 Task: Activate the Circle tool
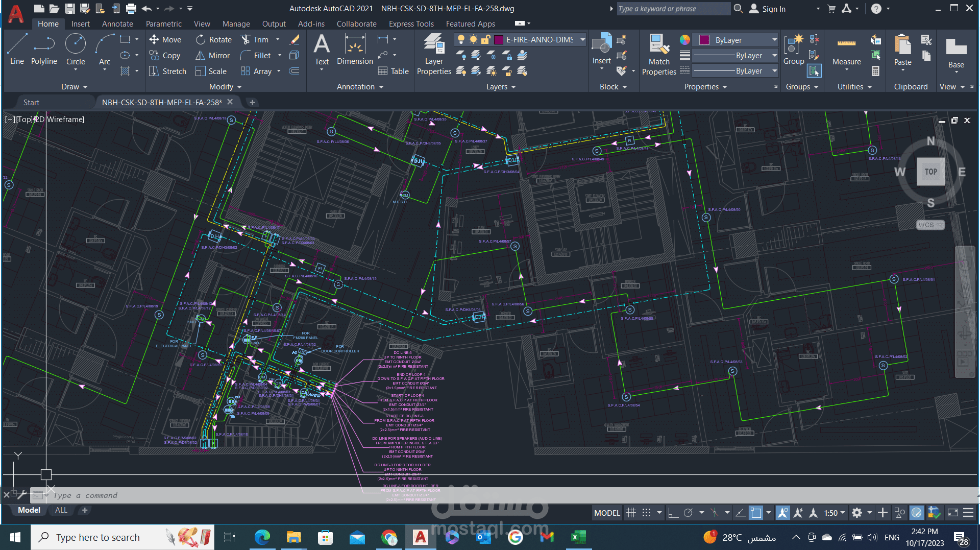(x=76, y=50)
